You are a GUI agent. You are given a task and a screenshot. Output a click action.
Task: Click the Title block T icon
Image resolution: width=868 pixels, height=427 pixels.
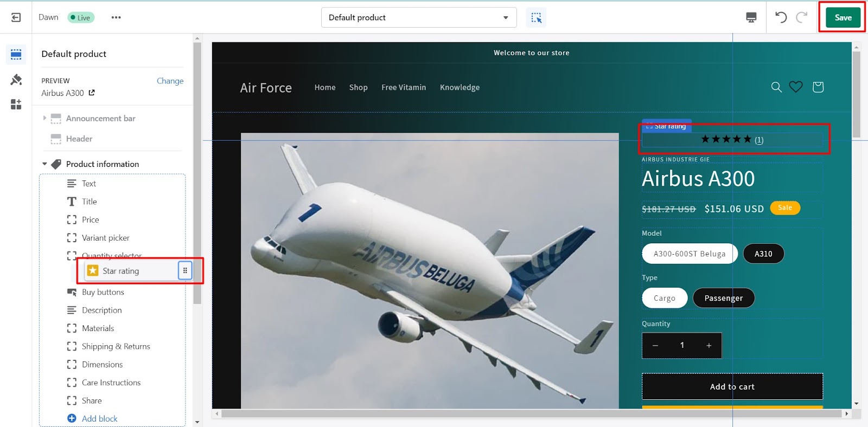click(x=72, y=202)
